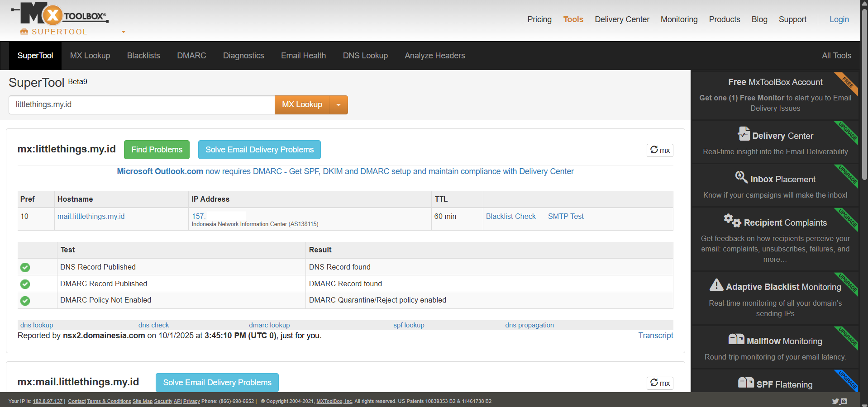This screenshot has width=868, height=407.
Task: Click Solve Email Delivery Problems for mx:littlethings.my.id
Action: (259, 150)
